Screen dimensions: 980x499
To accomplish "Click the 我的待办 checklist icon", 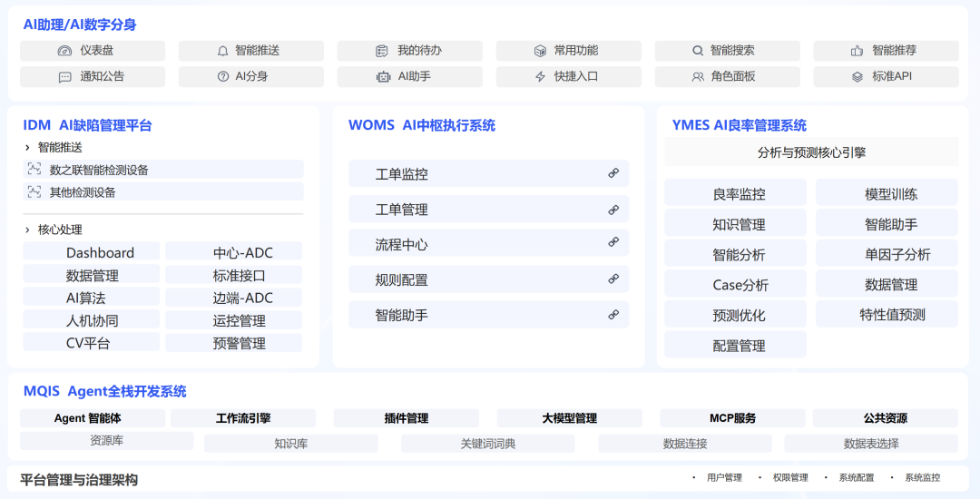I will 382,51.
